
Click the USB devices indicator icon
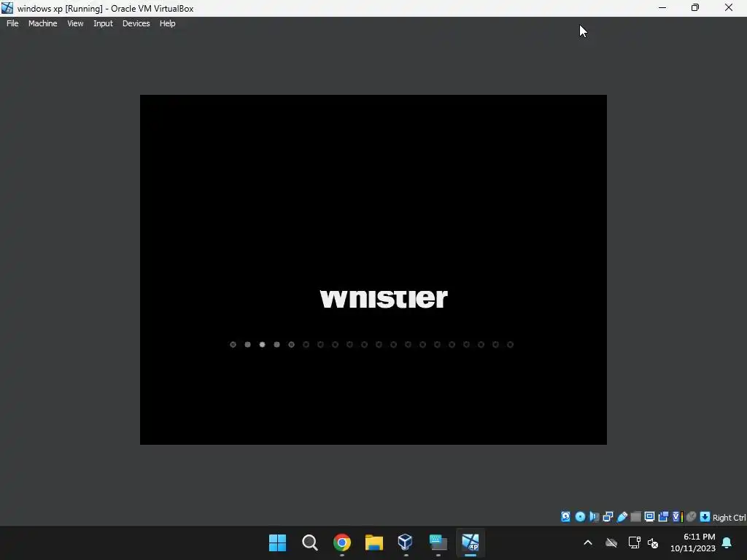click(x=622, y=517)
